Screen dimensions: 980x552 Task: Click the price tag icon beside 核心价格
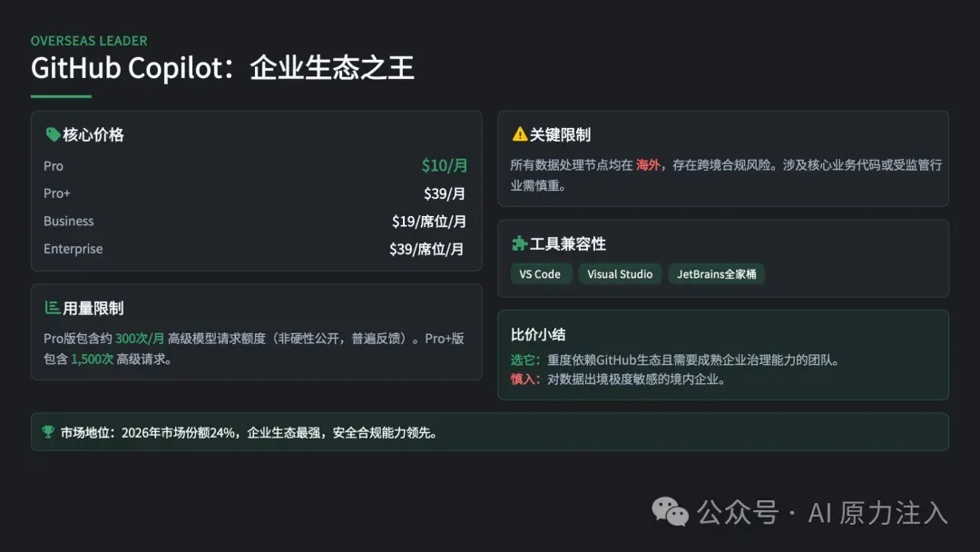tap(53, 134)
